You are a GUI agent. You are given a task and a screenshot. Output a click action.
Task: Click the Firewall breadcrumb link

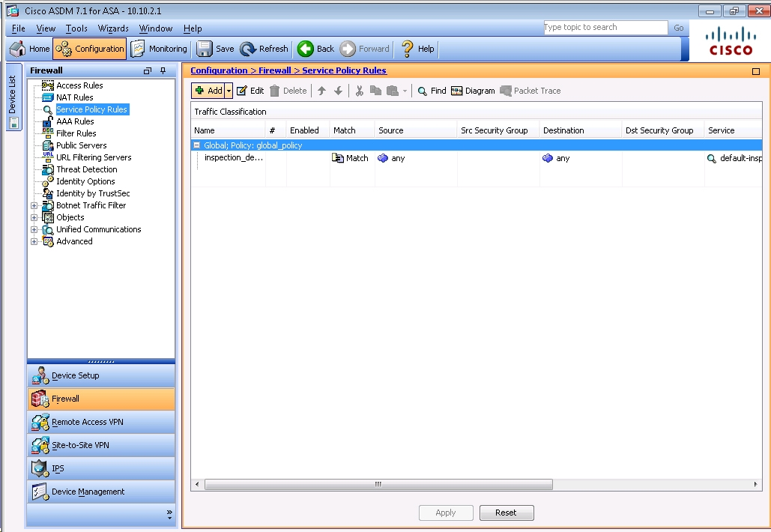(x=275, y=70)
